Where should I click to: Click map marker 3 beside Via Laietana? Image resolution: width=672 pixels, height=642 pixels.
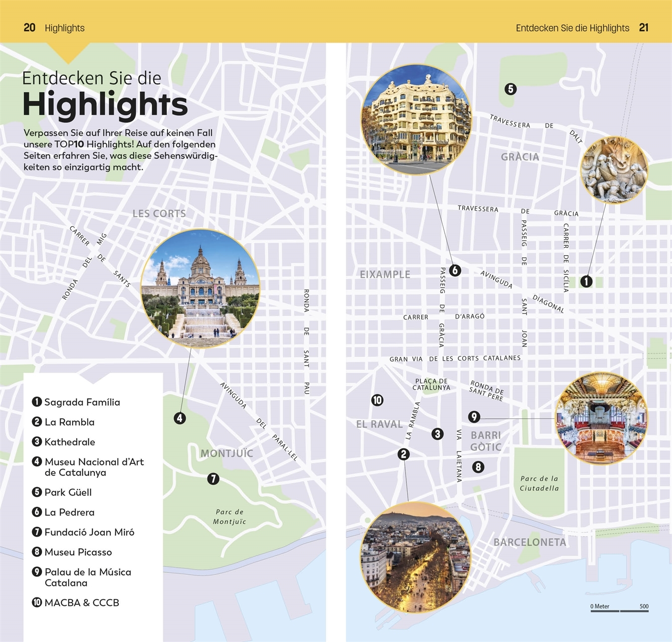coord(437,434)
